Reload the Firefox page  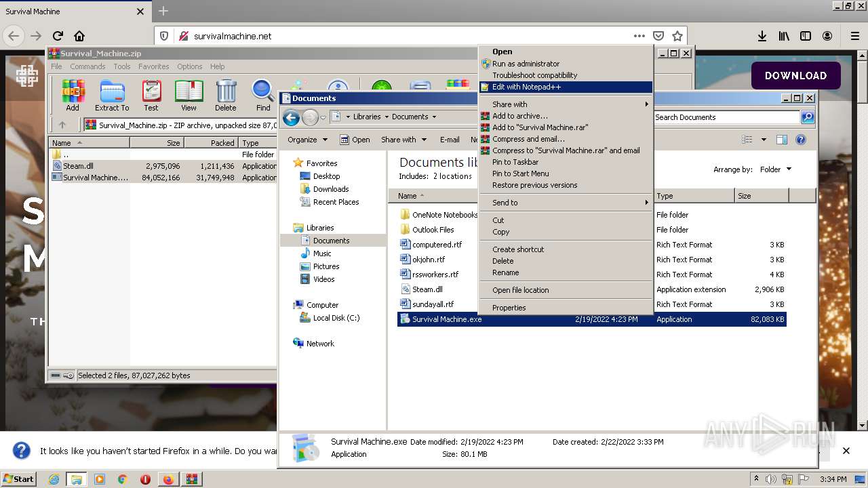[58, 36]
